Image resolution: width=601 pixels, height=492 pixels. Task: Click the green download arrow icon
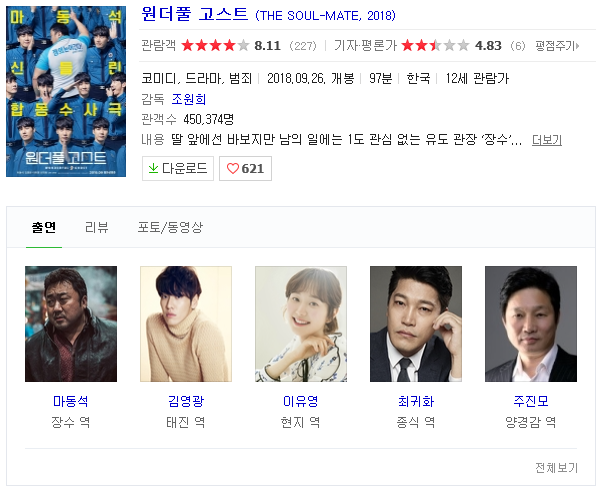153,168
